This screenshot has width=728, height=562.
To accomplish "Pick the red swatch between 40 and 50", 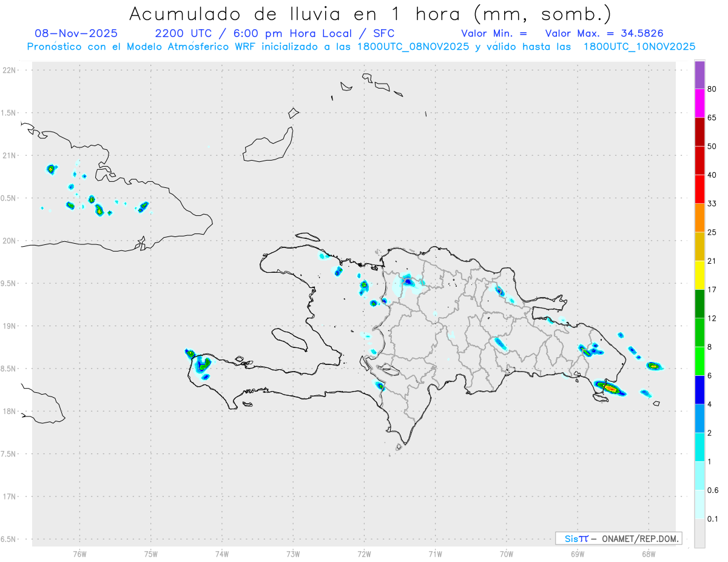I will pos(699,161).
